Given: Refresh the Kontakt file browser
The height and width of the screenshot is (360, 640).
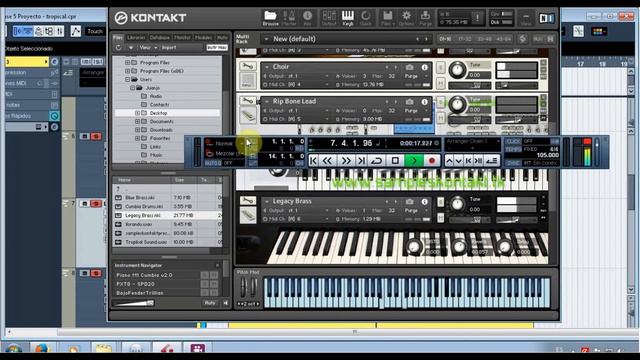Looking at the screenshot, I should (x=118, y=48).
